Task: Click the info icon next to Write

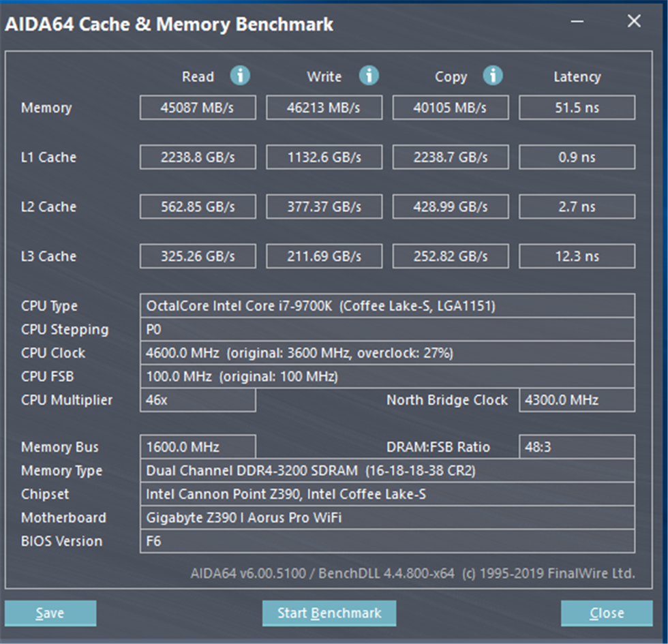Action: 369,76
